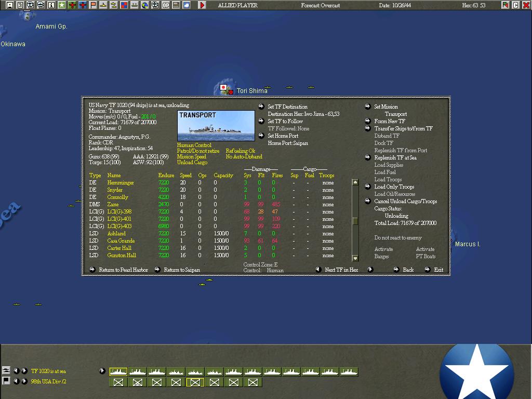Screen dimensions: 532x399
Task: Click 'Set TF Destination'
Action: pyautogui.click(x=287, y=107)
